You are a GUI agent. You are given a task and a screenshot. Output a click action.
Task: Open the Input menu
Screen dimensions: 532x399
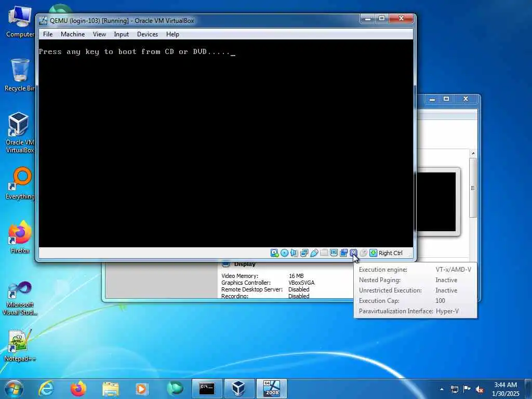tap(121, 34)
